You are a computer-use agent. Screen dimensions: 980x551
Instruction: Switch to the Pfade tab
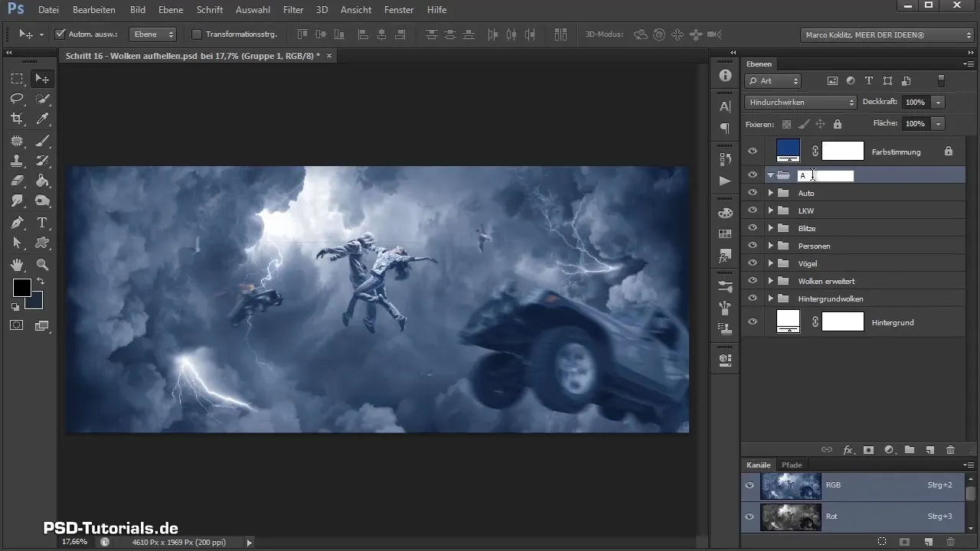[x=792, y=465]
